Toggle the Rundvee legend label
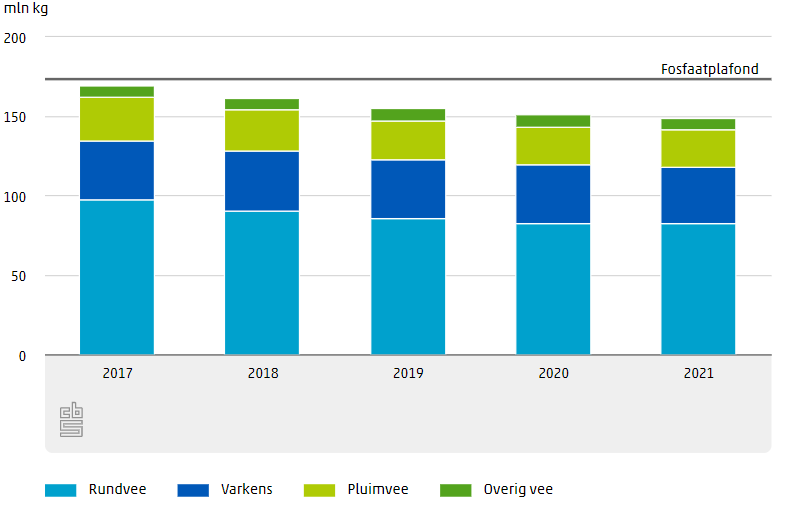 (x=117, y=490)
